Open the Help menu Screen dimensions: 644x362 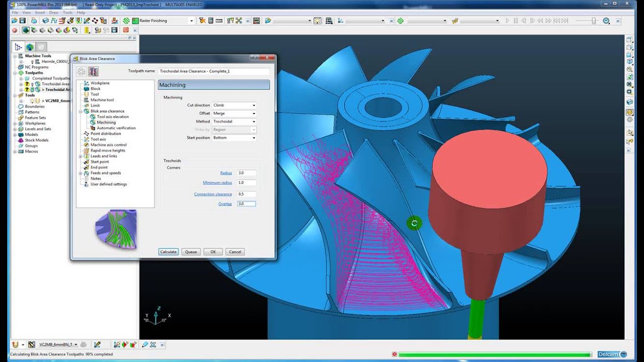(81, 12)
